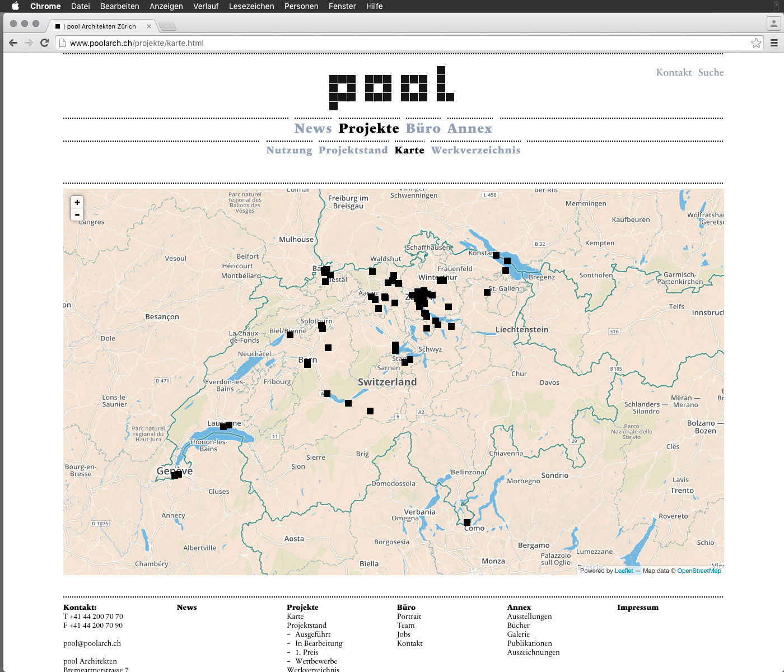Open the Chrome hamburger menu
Image resolution: width=784 pixels, height=672 pixels.
774,43
